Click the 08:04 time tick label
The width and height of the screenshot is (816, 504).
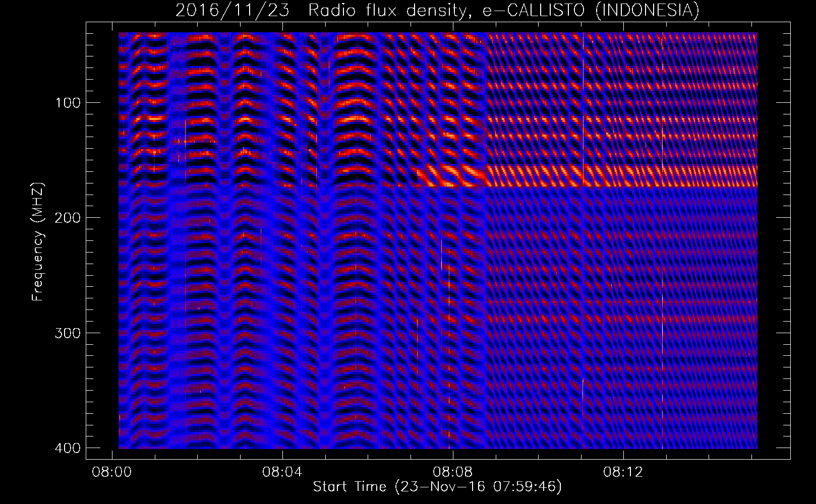pos(282,472)
